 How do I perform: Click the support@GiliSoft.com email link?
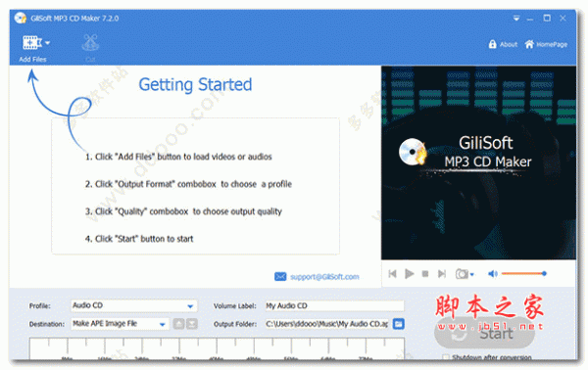pos(324,277)
